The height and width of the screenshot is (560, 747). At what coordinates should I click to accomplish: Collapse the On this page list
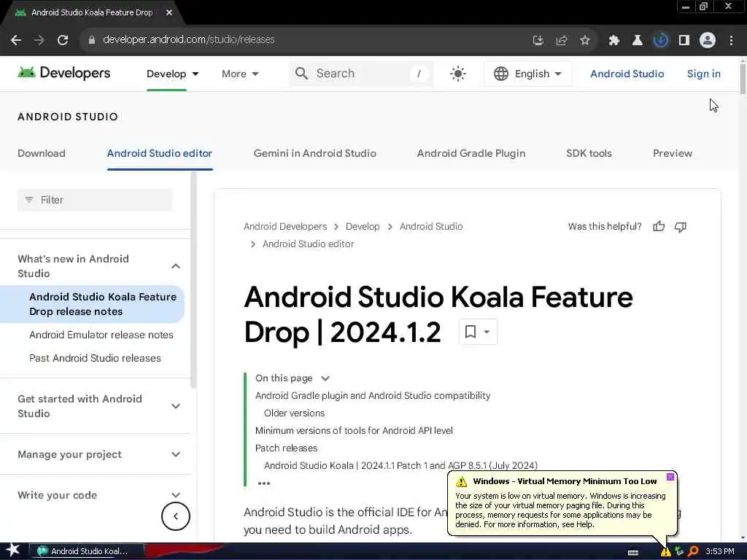tap(325, 378)
